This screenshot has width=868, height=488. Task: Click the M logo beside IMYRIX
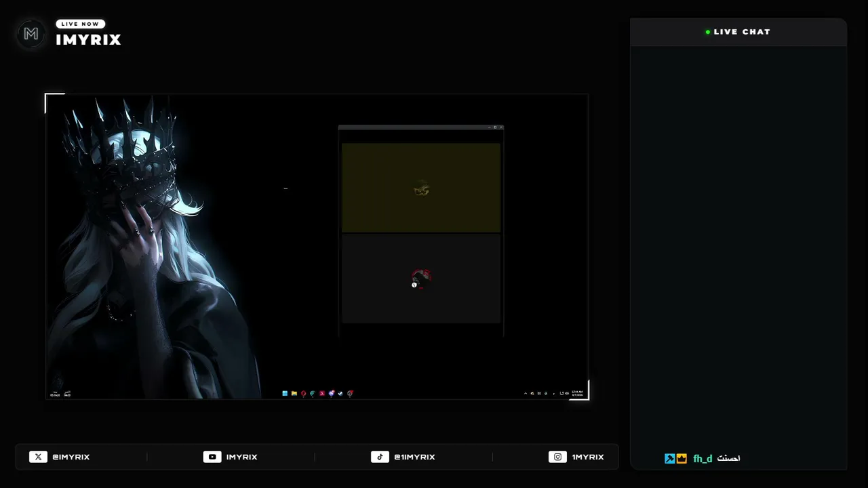pos(31,34)
